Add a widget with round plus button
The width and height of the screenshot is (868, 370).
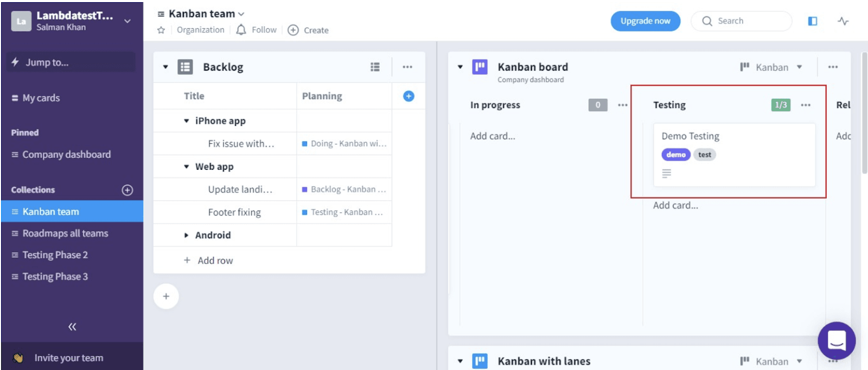[x=166, y=296]
